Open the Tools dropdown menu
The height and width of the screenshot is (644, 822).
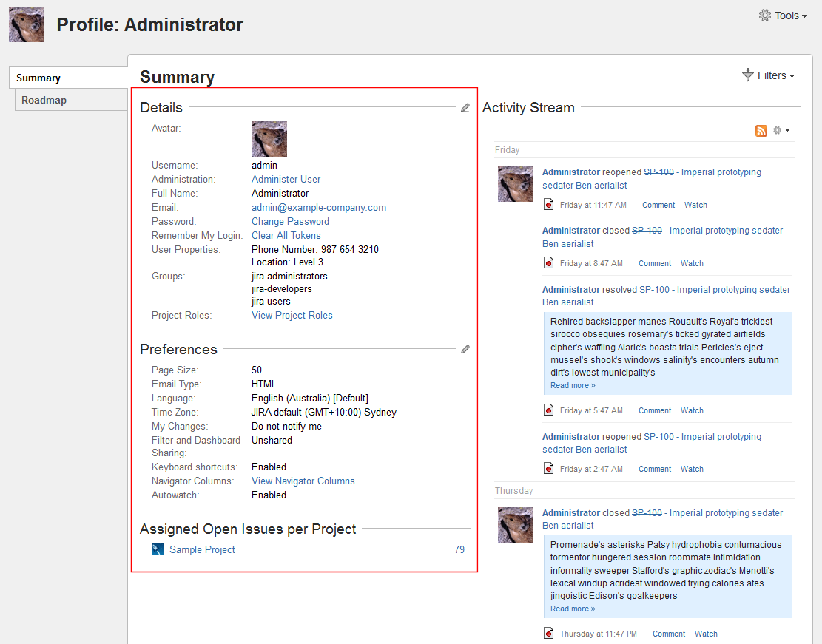[783, 16]
